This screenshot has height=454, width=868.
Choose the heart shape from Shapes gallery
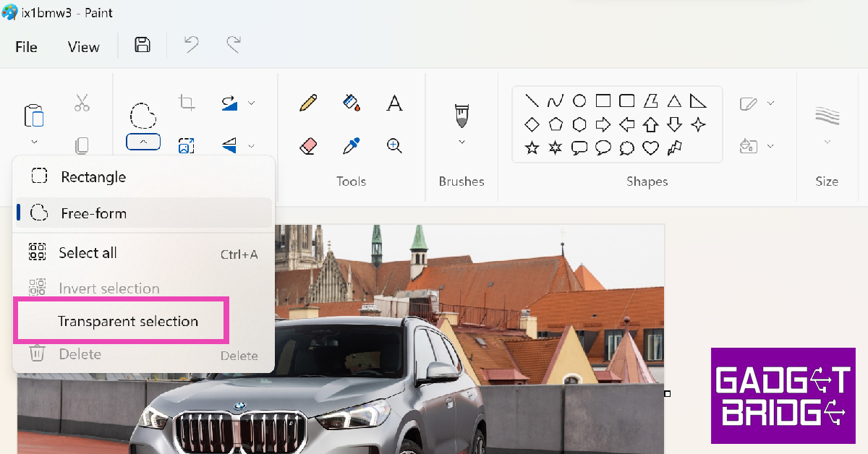(x=650, y=147)
